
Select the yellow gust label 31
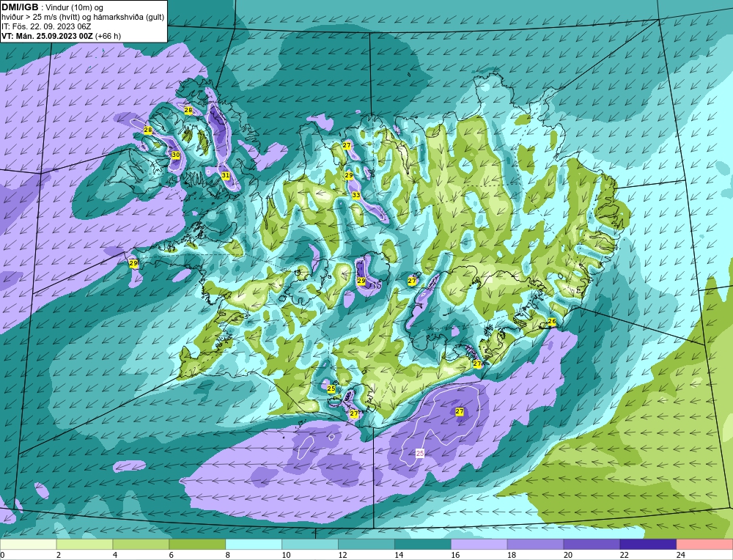225,176
